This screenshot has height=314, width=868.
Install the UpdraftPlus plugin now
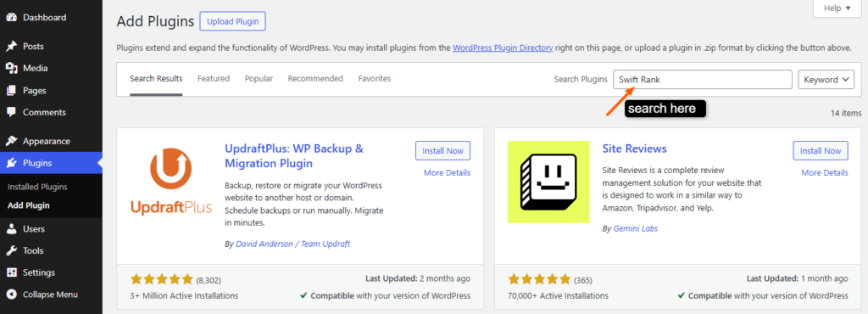click(442, 150)
